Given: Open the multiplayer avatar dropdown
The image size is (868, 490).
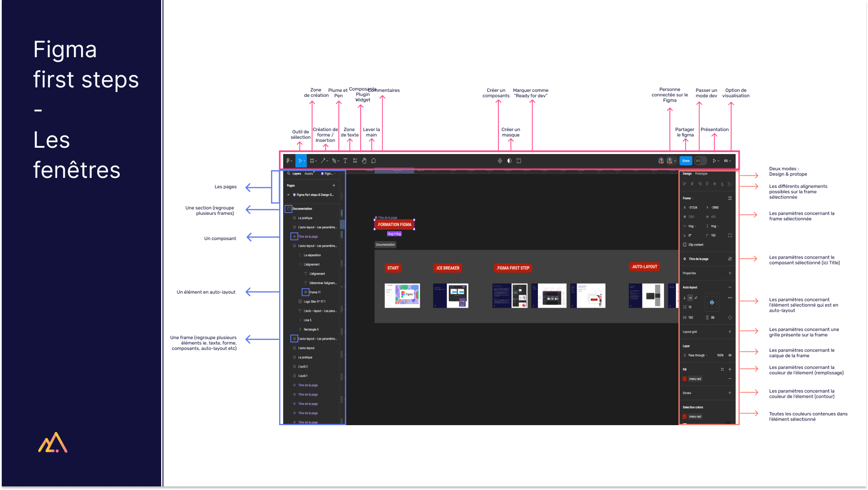Looking at the screenshot, I should coord(675,161).
